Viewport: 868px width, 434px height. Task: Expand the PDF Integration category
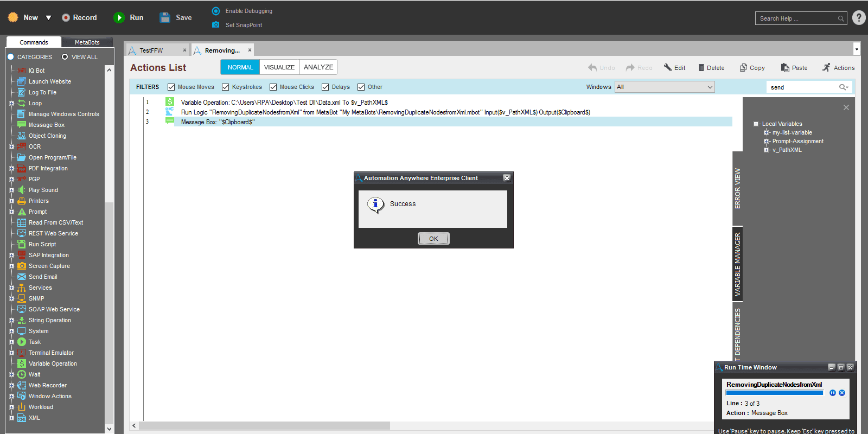11,168
